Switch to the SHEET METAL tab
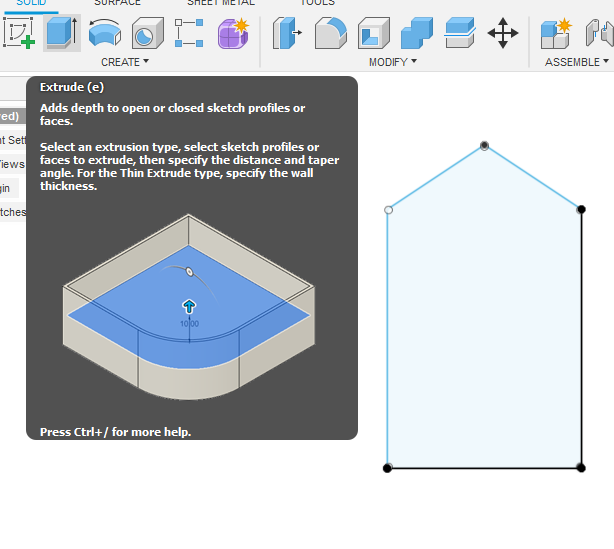Screen dimensions: 614x549 (221, 3)
